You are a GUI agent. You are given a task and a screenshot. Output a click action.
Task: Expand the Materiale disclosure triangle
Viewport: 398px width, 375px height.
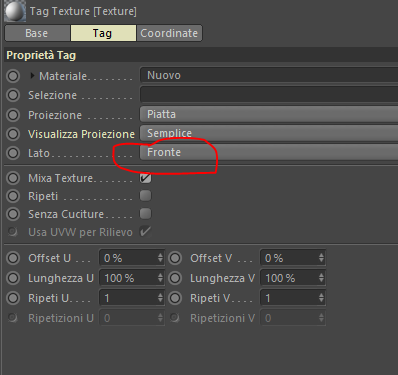pos(32,76)
